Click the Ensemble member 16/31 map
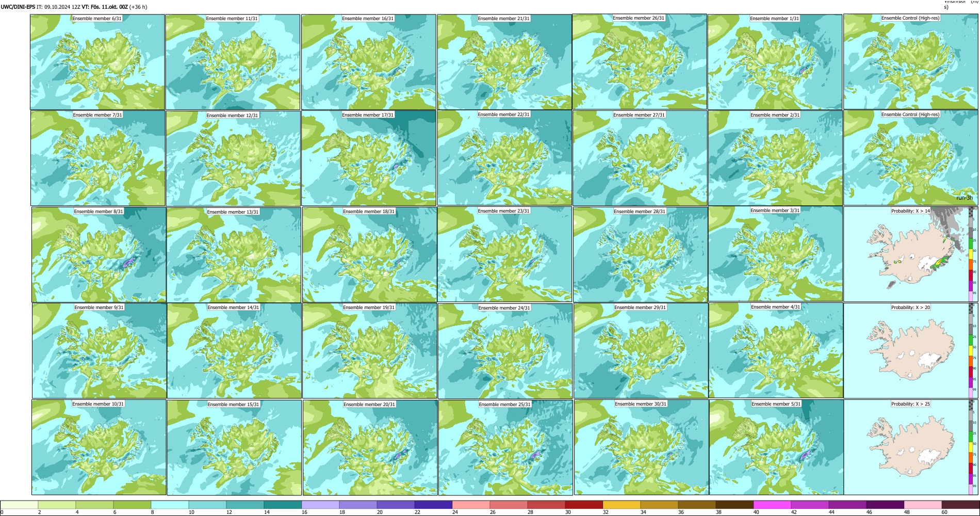 pyautogui.click(x=369, y=62)
